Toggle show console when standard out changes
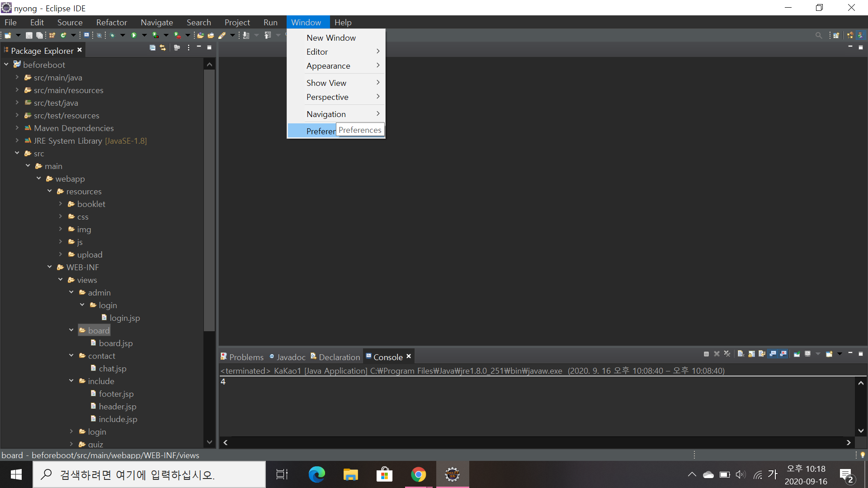868x488 pixels. [773, 354]
